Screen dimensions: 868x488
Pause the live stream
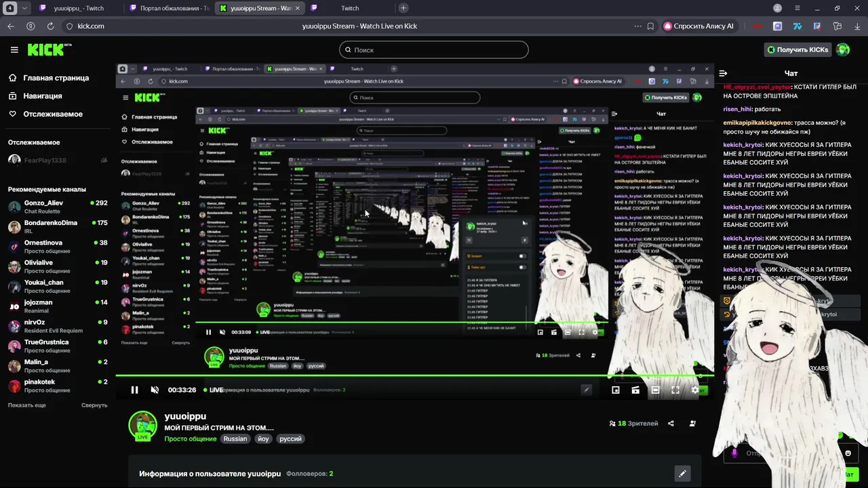pos(134,390)
